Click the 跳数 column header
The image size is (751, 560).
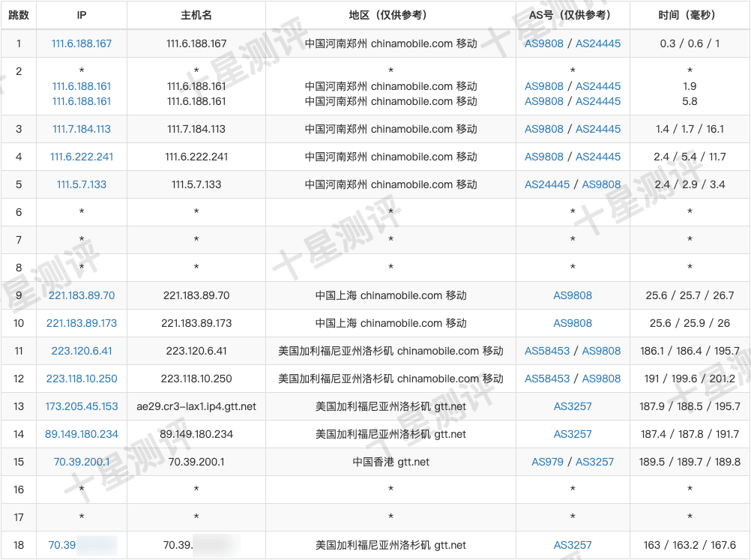click(x=19, y=15)
